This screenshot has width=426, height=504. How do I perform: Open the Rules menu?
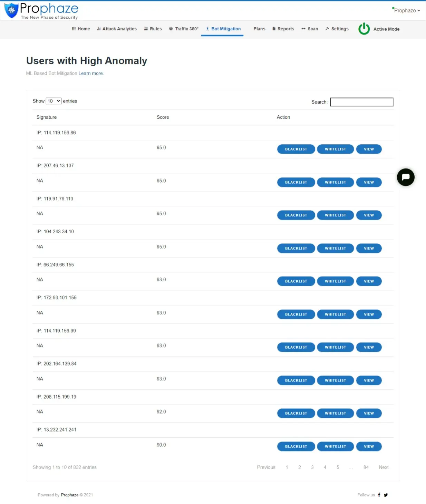point(153,29)
